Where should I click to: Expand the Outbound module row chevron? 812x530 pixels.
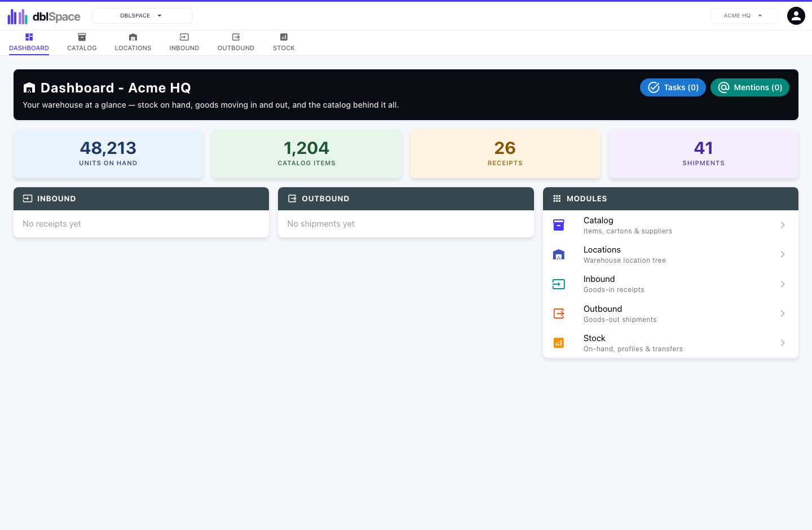click(783, 313)
